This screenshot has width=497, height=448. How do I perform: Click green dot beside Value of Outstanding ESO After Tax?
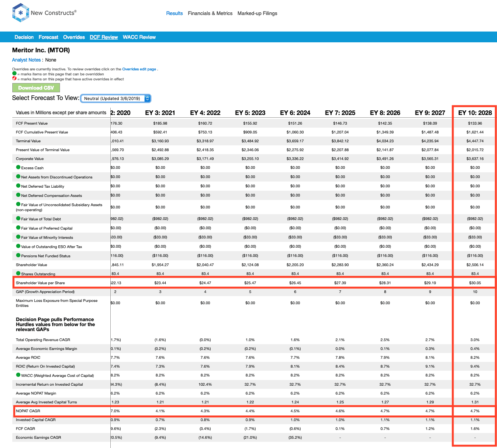coord(18,246)
